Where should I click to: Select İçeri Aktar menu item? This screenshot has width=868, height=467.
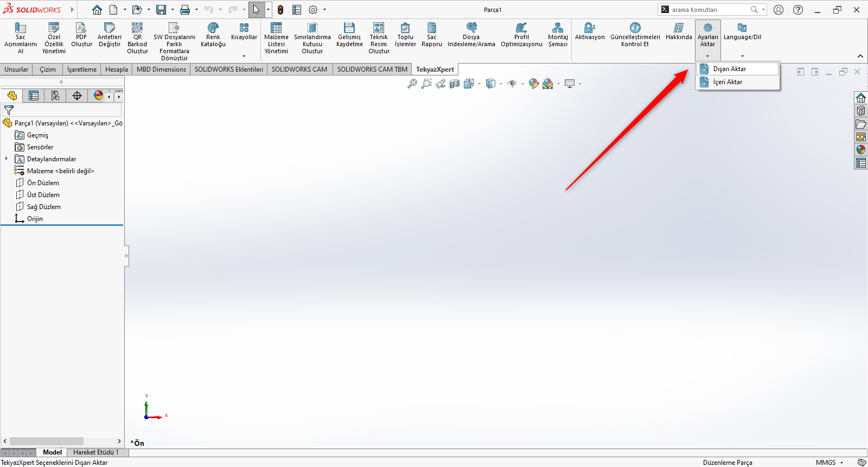pos(738,82)
